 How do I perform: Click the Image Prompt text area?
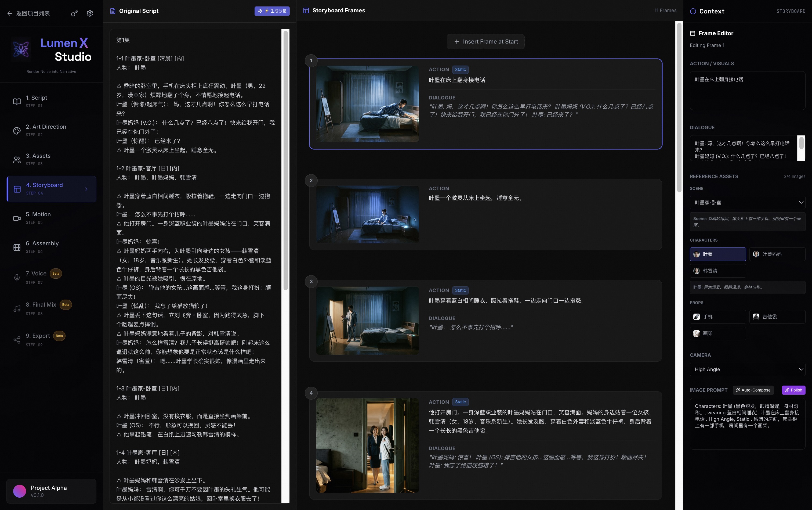[x=747, y=424]
